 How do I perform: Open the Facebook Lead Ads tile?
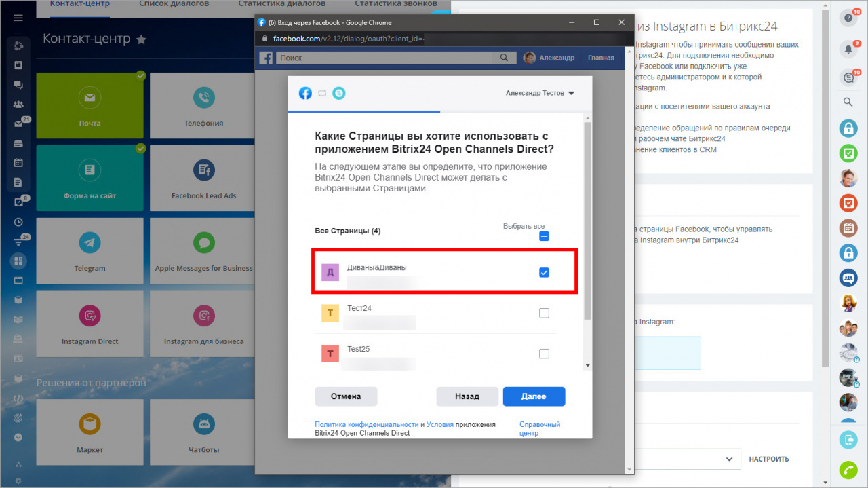click(x=202, y=178)
